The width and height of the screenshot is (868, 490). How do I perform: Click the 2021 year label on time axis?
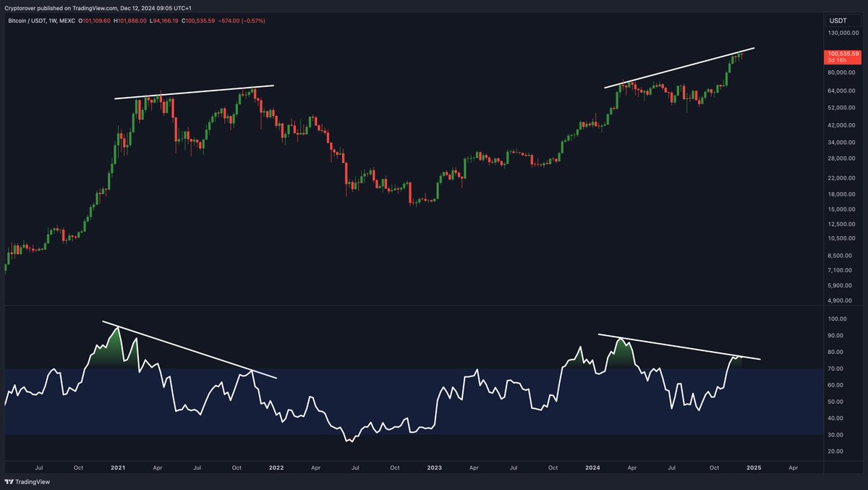[117, 468]
